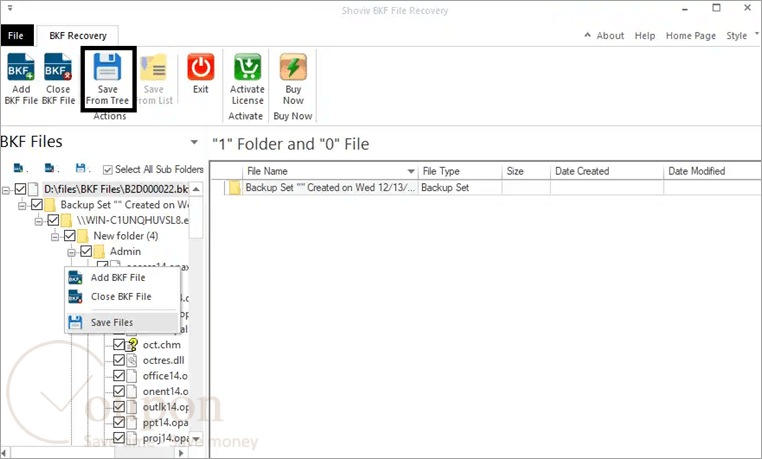Collapse the ribbon with the caret arrow

(588, 35)
